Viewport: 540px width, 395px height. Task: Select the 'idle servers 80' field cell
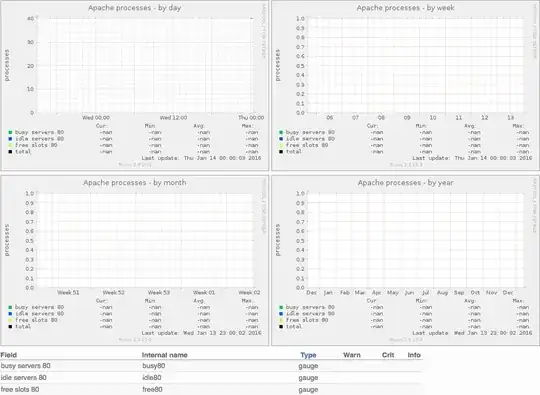(23, 377)
